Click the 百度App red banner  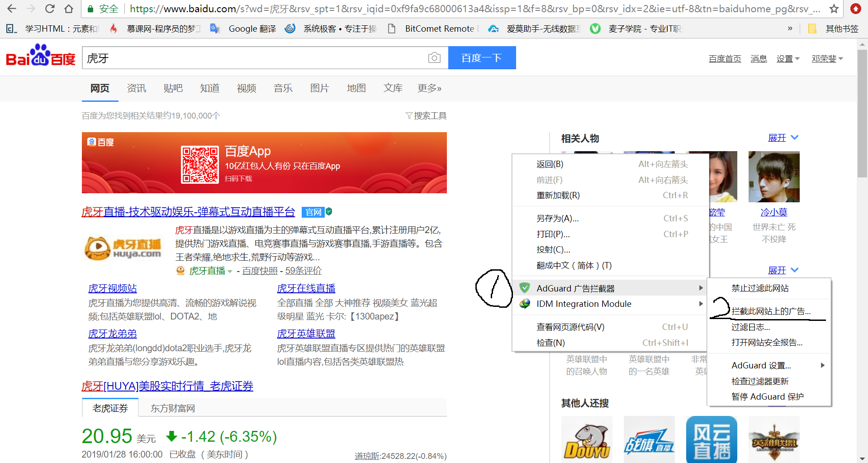coord(264,162)
